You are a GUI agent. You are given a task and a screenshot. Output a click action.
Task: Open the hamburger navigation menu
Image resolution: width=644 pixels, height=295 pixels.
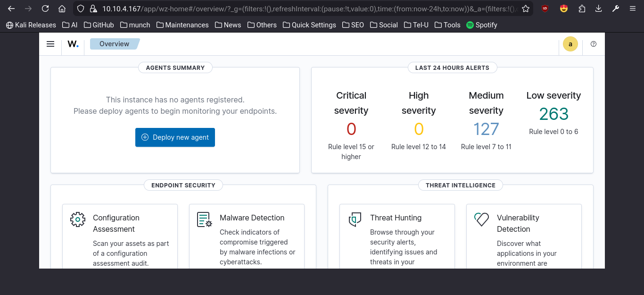pyautogui.click(x=50, y=44)
